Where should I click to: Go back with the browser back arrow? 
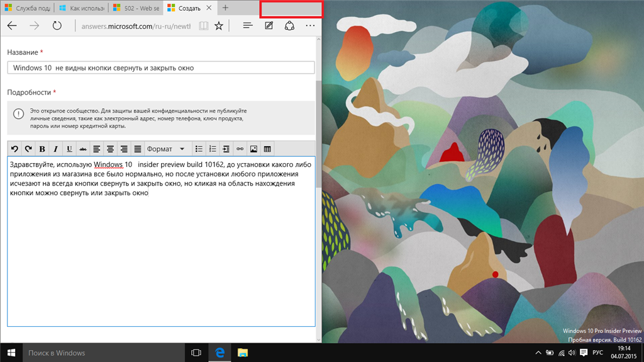point(12,26)
